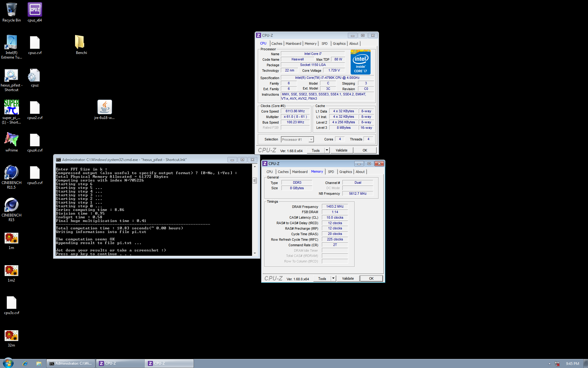The width and height of the screenshot is (588, 368).
Task: Open the cpuz_x64 desktop icon
Action: (35, 12)
